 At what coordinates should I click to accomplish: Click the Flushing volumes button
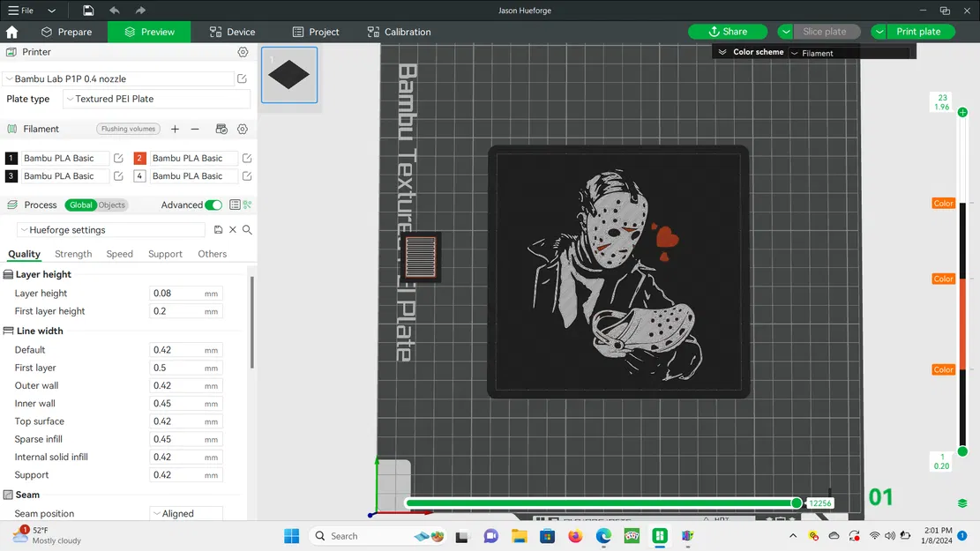[128, 129]
